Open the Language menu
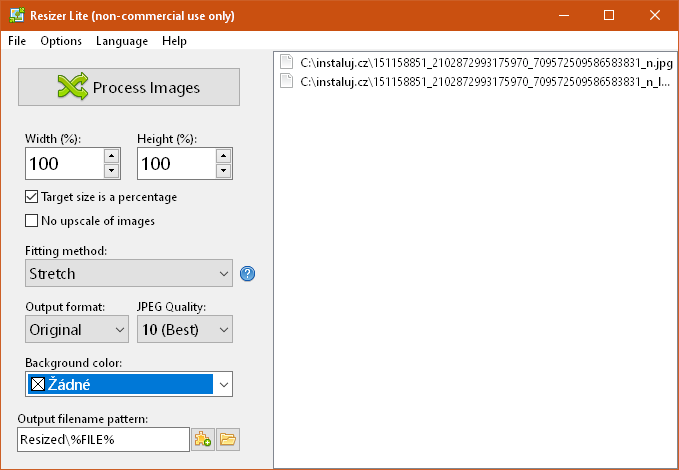 (x=122, y=41)
